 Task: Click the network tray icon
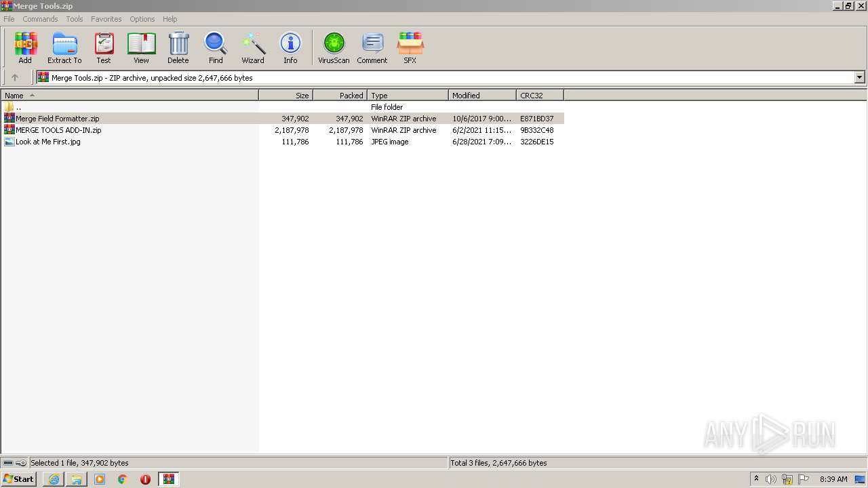pos(787,479)
